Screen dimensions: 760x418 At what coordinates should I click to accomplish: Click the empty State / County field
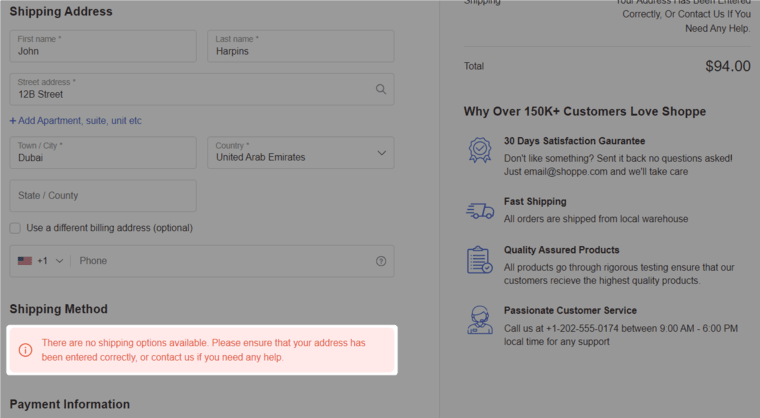pos(103,196)
